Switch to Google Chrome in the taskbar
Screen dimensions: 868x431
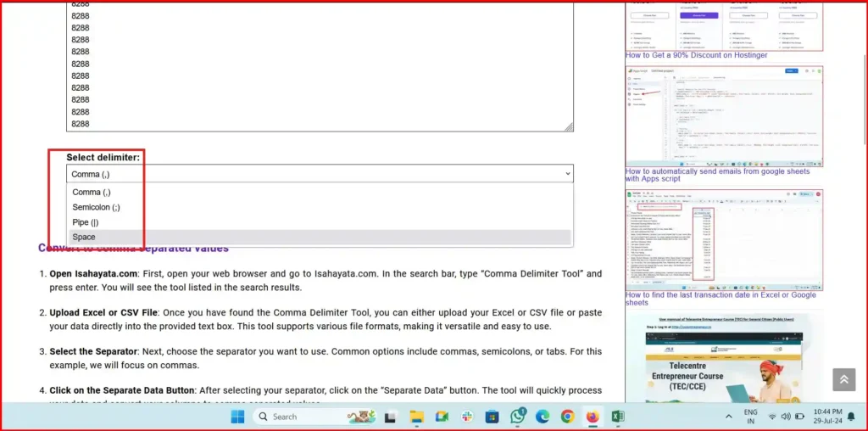pos(567,417)
